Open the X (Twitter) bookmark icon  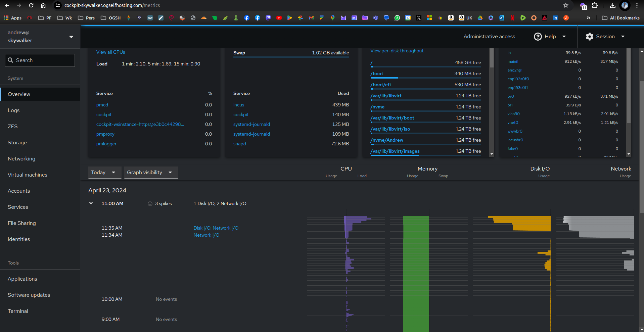[419, 18]
